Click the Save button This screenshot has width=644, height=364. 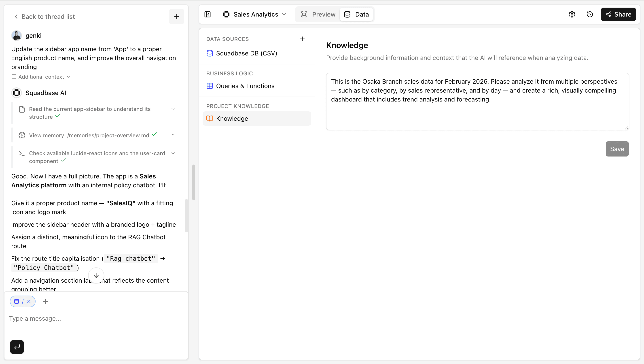[x=617, y=149]
